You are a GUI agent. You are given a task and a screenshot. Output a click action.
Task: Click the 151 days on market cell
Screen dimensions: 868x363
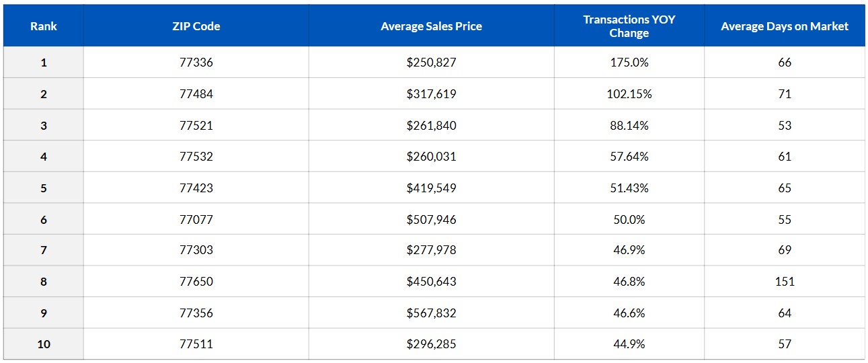784,282
